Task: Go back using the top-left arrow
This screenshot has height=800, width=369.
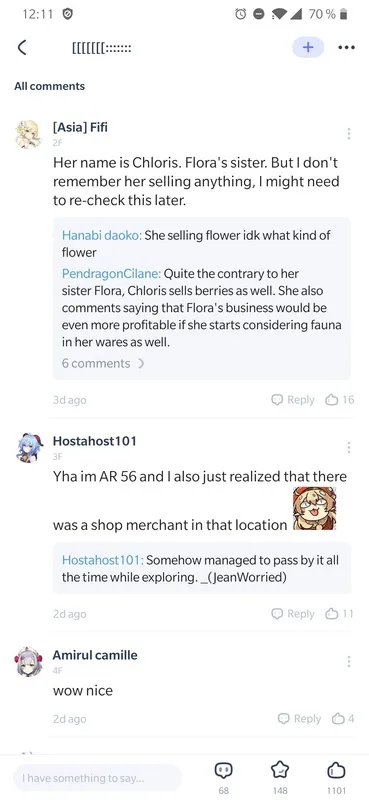Action: coord(21,47)
